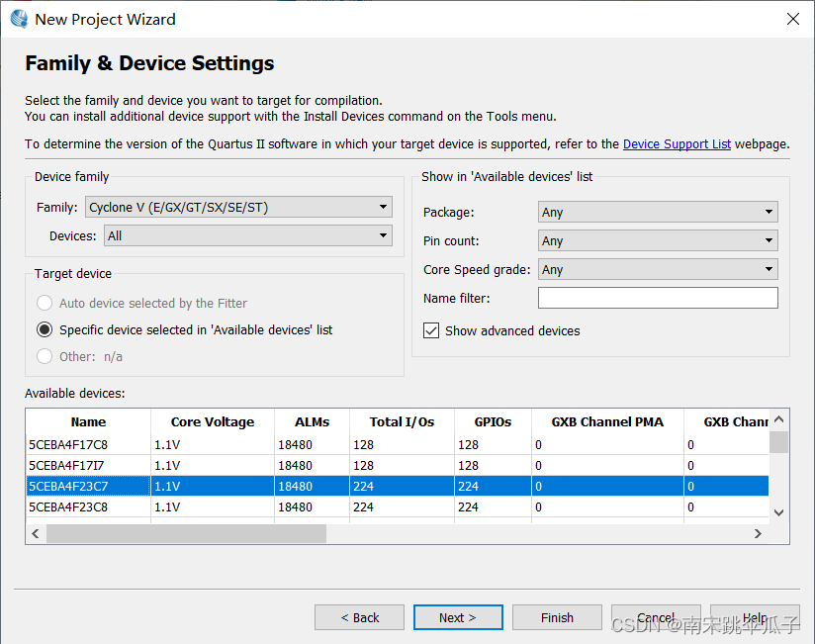Image resolution: width=815 pixels, height=644 pixels.
Task: Click the Help button
Action: pos(756,617)
